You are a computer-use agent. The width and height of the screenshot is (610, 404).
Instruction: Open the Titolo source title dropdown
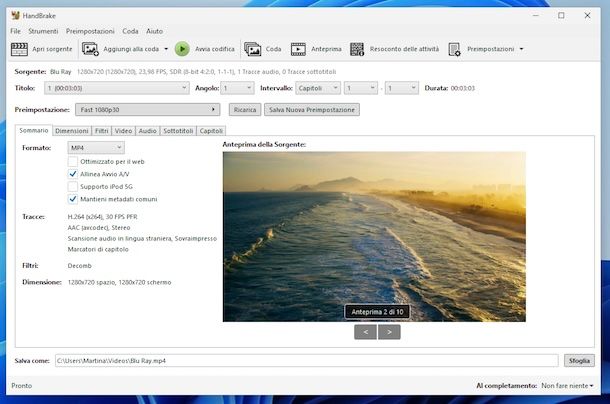point(116,88)
